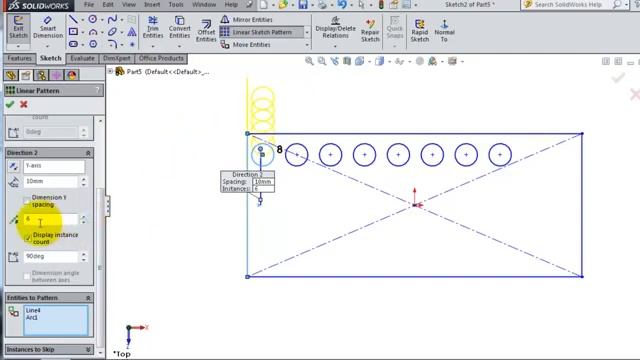Screen dimensions: 640x360
Task: Switch to the Office Products tab
Action: tap(161, 58)
